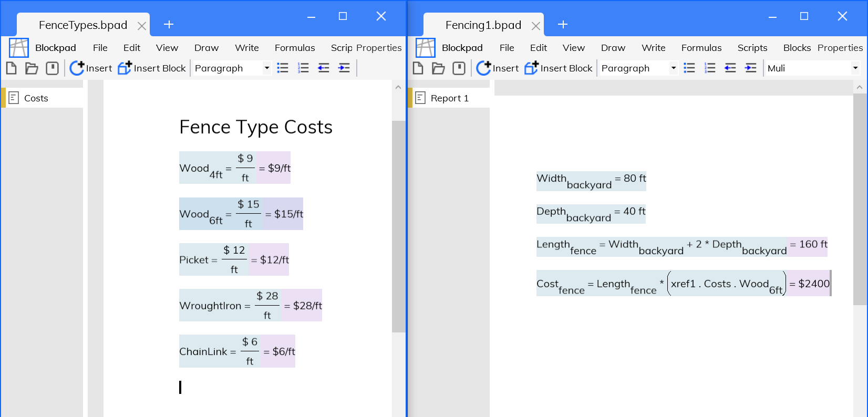Click the WroughtIron price equation
The width and height of the screenshot is (868, 417).
tap(251, 305)
